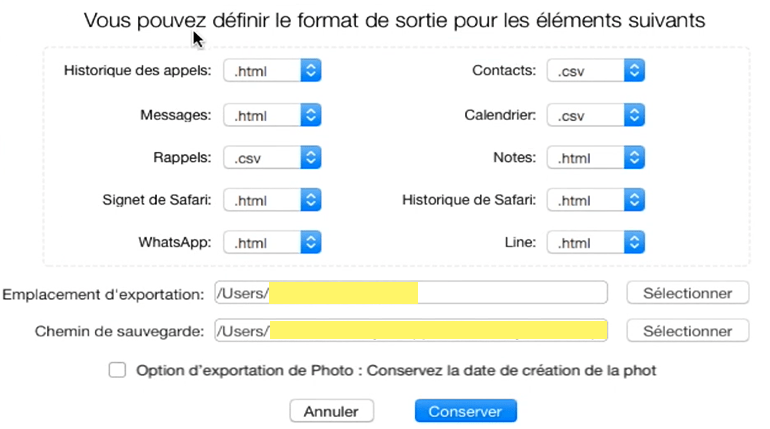Click the Conserver button
The image size is (770, 429).
466,411
